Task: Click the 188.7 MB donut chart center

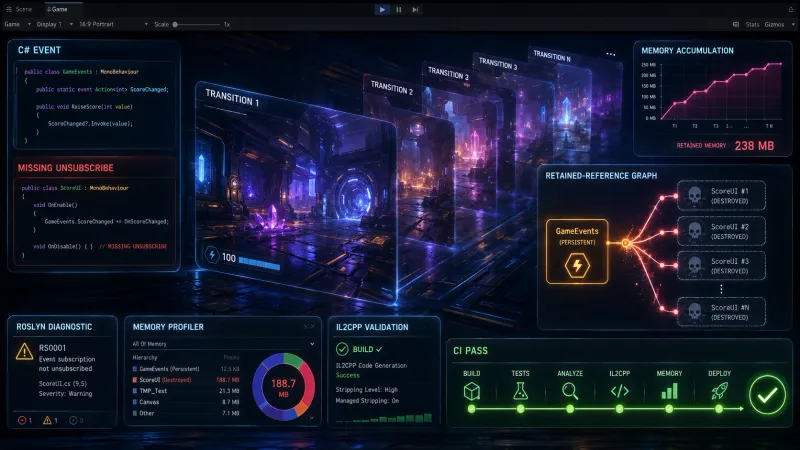Action: click(283, 387)
